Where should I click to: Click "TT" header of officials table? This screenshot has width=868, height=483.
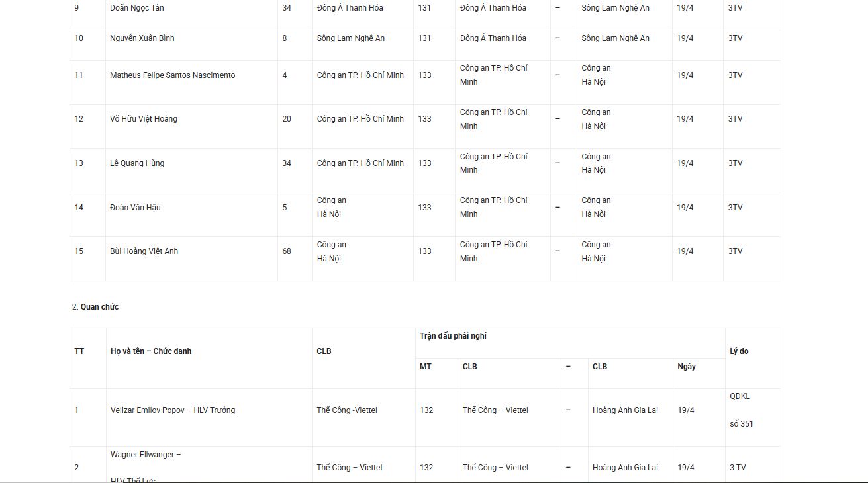click(x=79, y=351)
